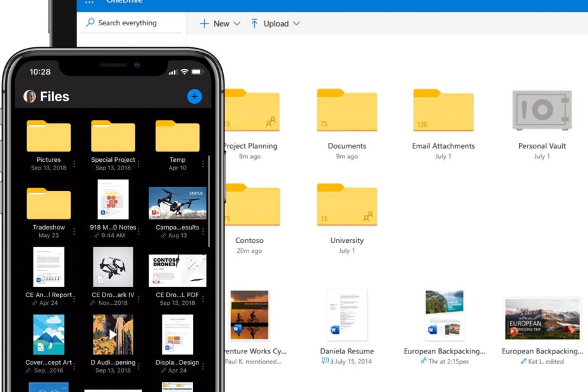The width and height of the screenshot is (588, 392).
Task: Open the Documents folder in OneDrive web
Action: 347,110
